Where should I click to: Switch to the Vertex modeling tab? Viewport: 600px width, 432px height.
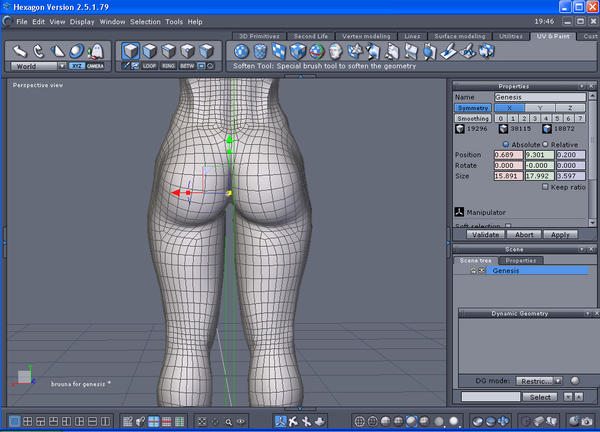point(367,36)
